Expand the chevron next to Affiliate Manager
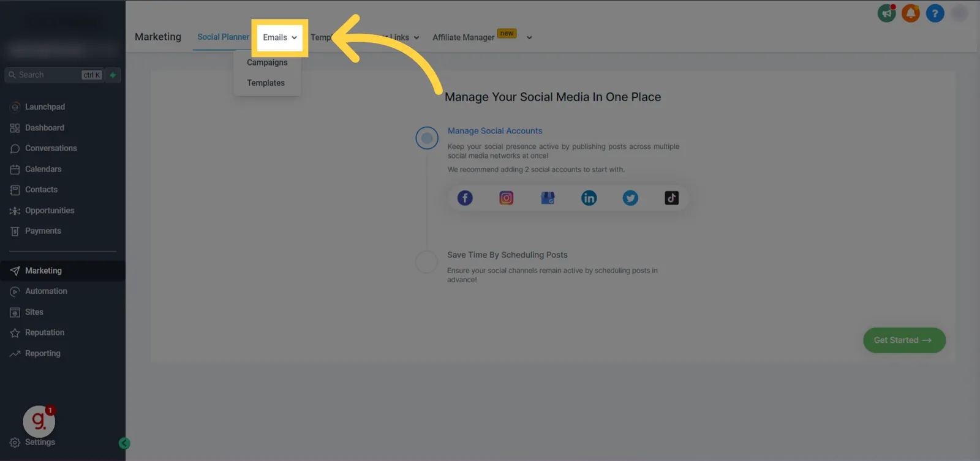The height and width of the screenshot is (461, 980). (529, 37)
